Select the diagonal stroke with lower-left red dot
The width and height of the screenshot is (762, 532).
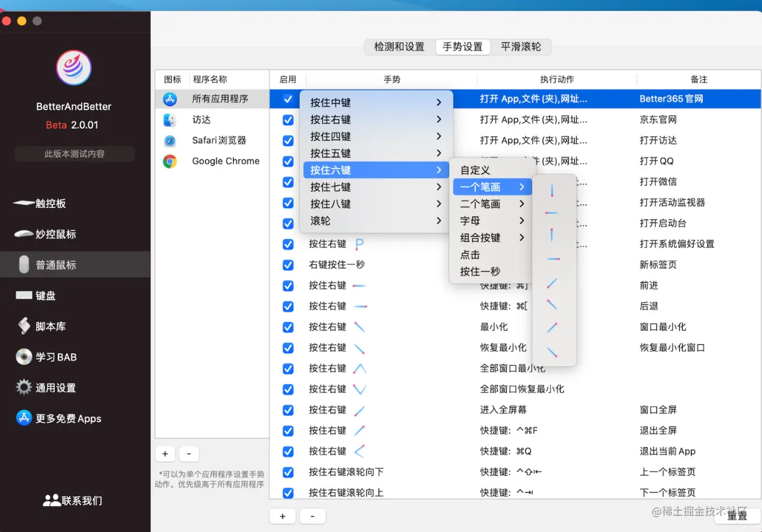point(553,283)
